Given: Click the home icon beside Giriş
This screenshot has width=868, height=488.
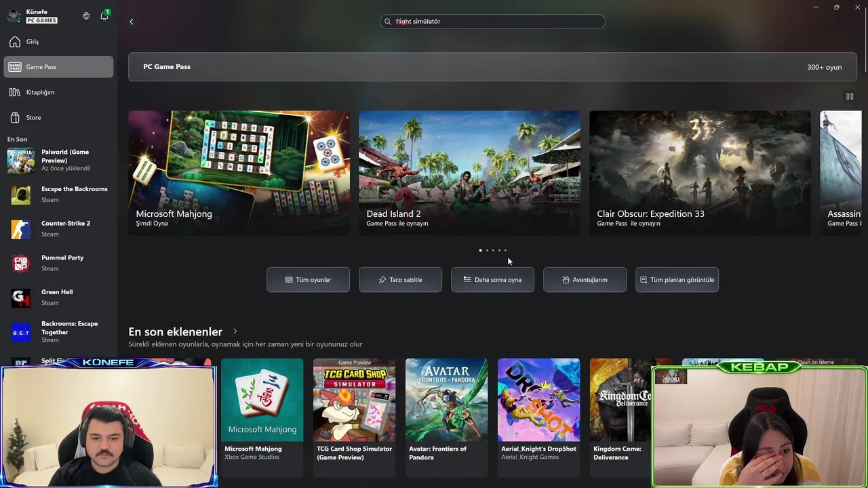Looking at the screenshot, I should tap(15, 42).
